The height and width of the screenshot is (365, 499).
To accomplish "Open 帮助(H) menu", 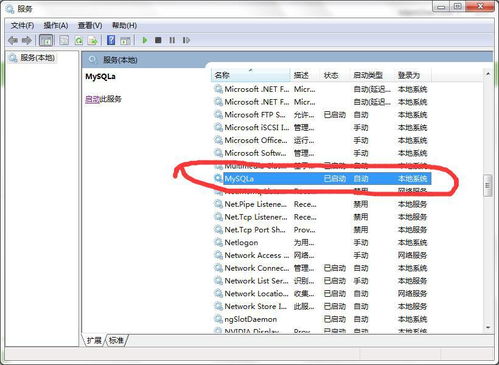I will [124, 25].
